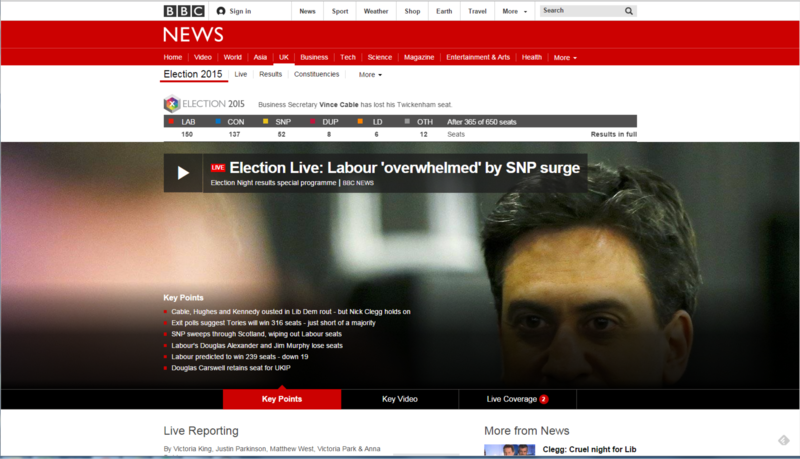Click the Live Coverage notification badge

(544, 399)
